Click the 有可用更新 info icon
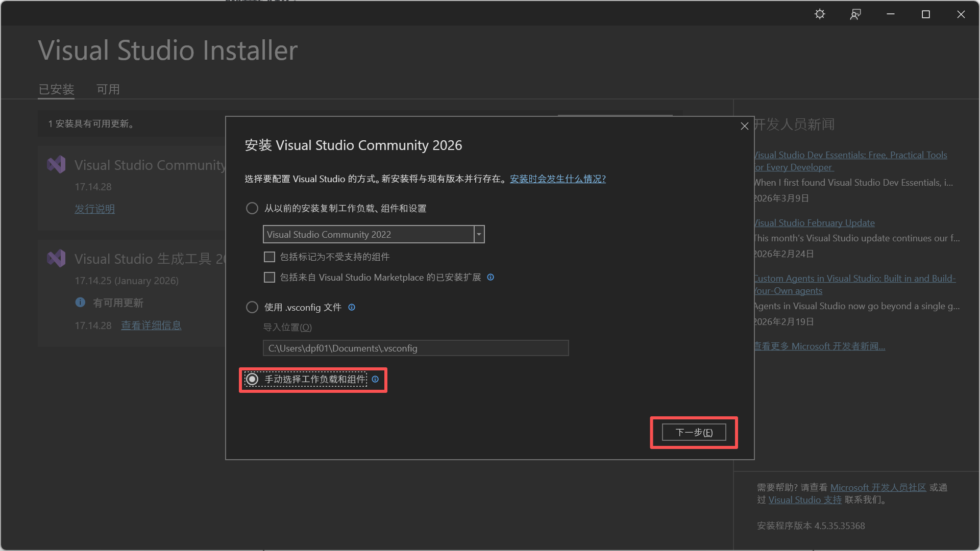 coord(80,302)
